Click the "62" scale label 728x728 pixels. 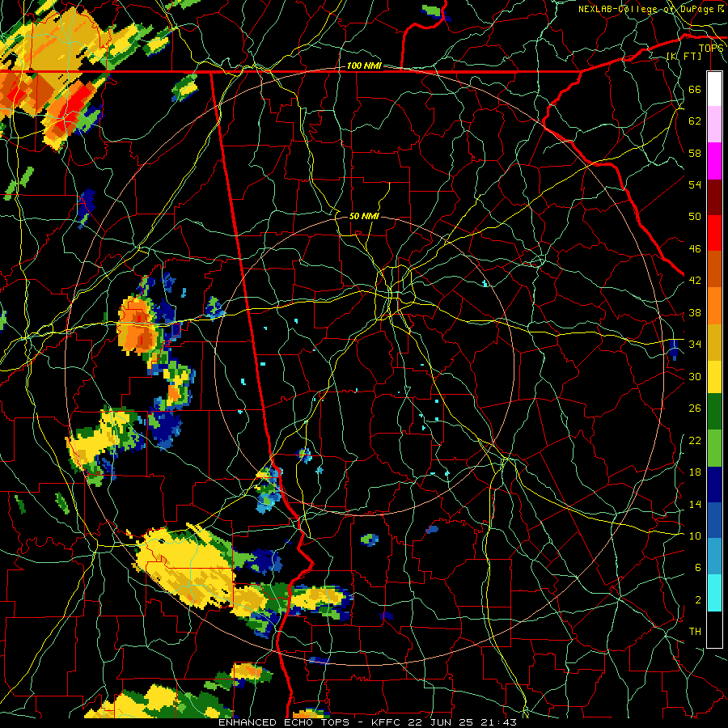[x=695, y=121]
